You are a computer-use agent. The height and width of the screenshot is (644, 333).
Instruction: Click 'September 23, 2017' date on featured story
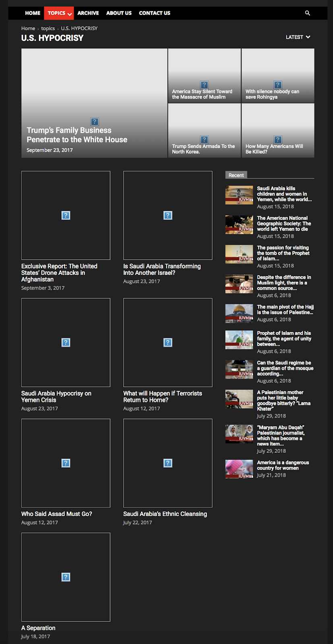click(50, 150)
